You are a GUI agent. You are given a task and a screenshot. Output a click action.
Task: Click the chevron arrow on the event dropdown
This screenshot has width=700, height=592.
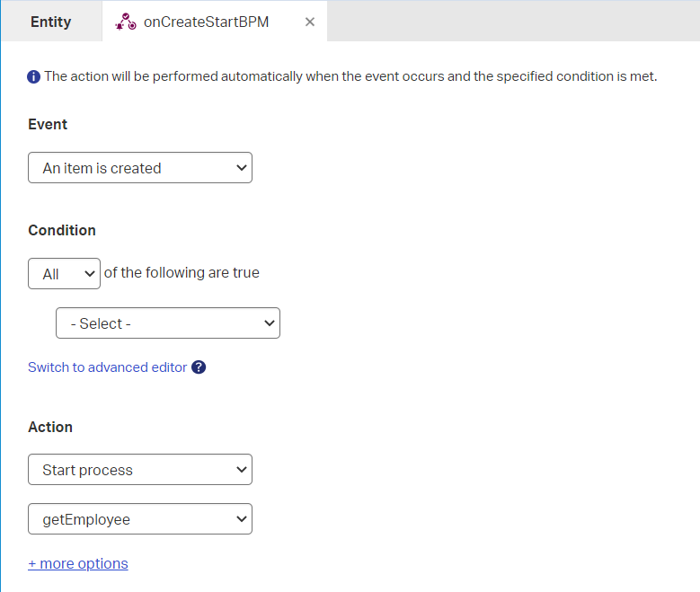click(x=240, y=168)
